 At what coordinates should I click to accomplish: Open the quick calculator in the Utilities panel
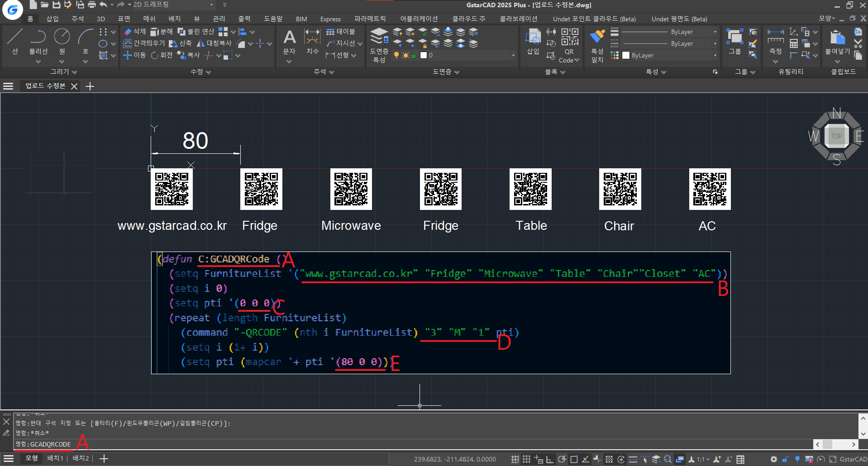pos(794,43)
